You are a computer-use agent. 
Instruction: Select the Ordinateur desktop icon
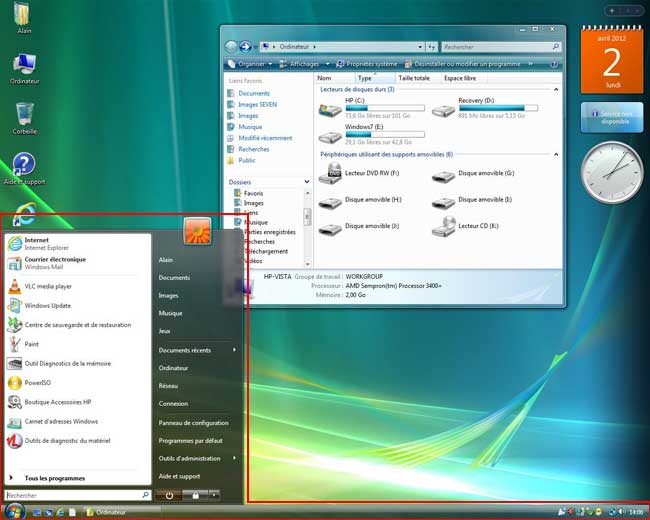pyautogui.click(x=24, y=69)
